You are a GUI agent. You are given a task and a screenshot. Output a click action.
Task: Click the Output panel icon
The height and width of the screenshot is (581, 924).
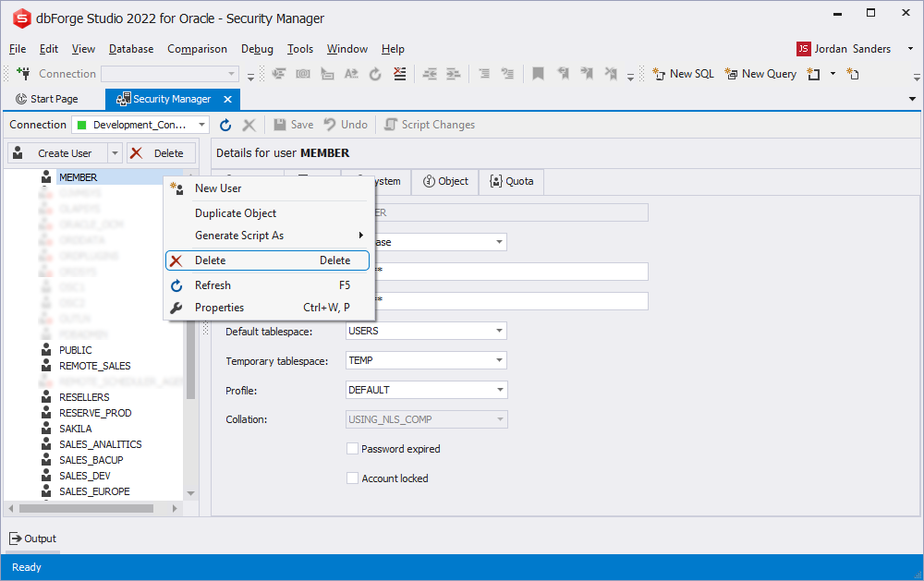click(x=16, y=539)
